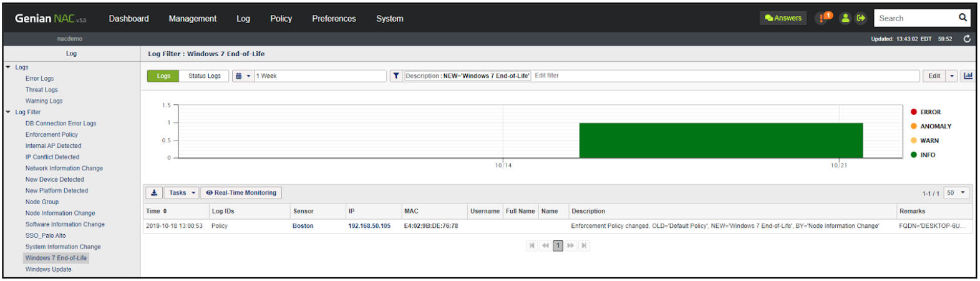Screen dimensions: 980x281
Task: Select New Device Detected filter
Action: [x=54, y=180]
